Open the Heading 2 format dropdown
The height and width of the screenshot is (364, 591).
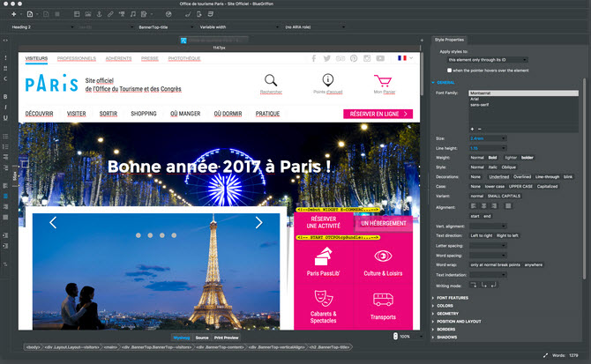pos(41,27)
